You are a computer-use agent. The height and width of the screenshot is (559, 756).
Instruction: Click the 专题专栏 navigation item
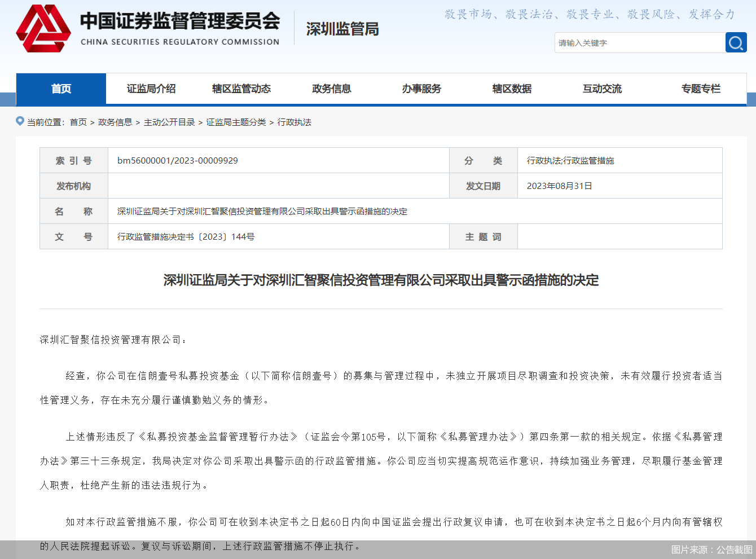tap(701, 89)
